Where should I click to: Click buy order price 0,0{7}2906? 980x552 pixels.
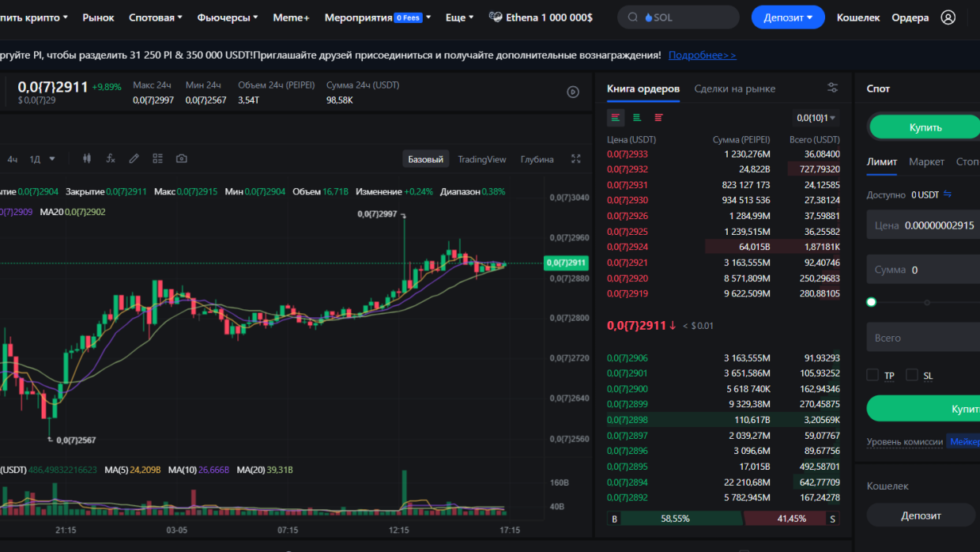point(628,358)
